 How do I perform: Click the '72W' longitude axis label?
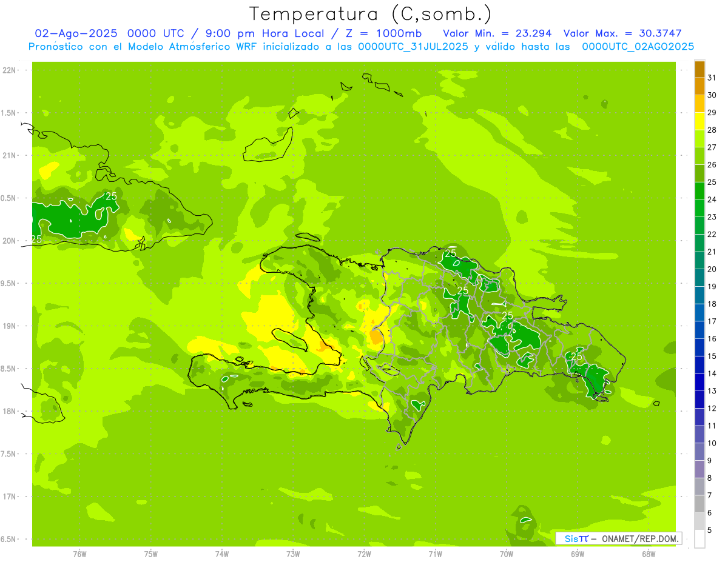(x=364, y=555)
